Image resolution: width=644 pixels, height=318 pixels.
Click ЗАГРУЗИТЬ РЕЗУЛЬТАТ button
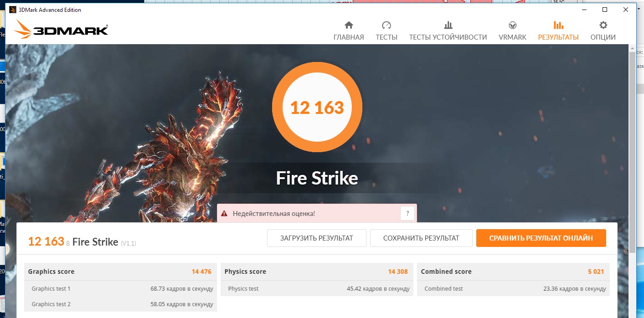[x=317, y=238]
